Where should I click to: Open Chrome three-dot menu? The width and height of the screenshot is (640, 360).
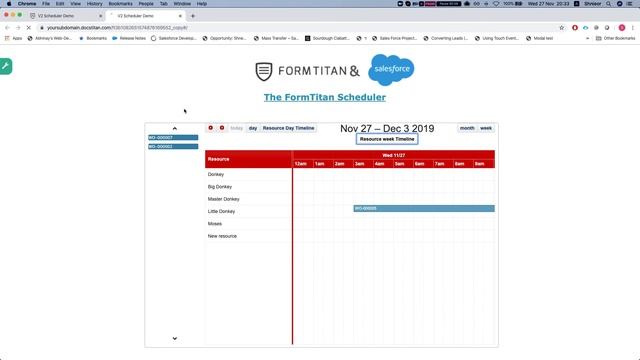(633, 28)
